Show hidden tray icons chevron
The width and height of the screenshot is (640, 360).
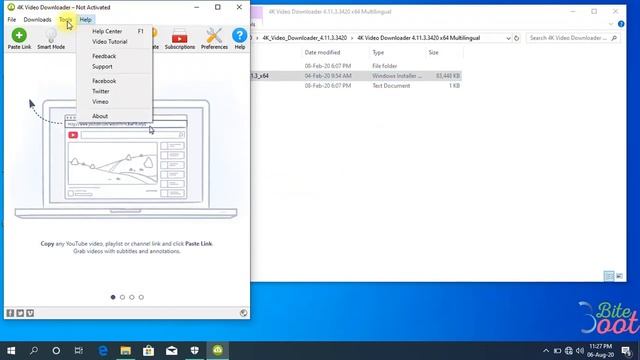coord(546,351)
